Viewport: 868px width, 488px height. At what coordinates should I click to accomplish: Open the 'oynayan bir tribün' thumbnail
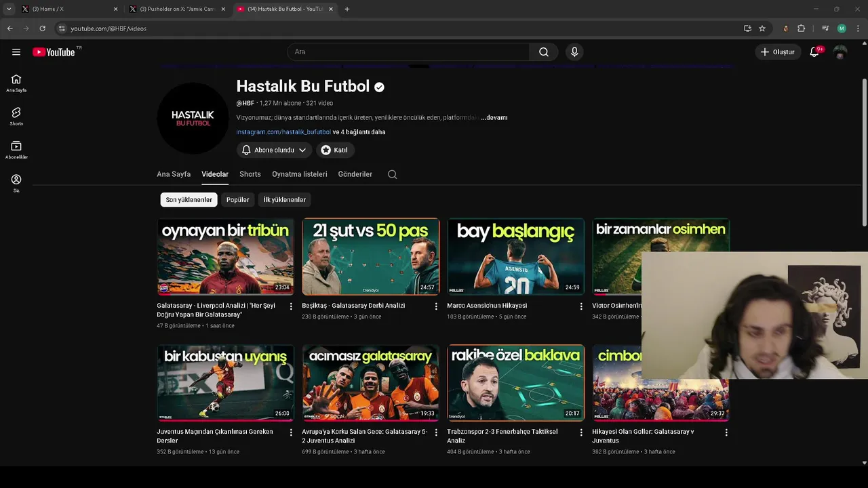point(225,256)
